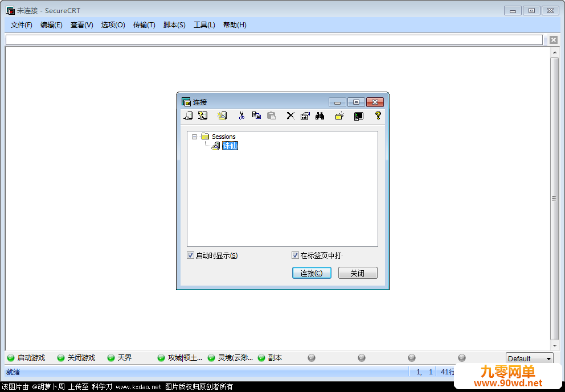Open the 文件(F) menu
This screenshot has width=565, height=392.
21,25
